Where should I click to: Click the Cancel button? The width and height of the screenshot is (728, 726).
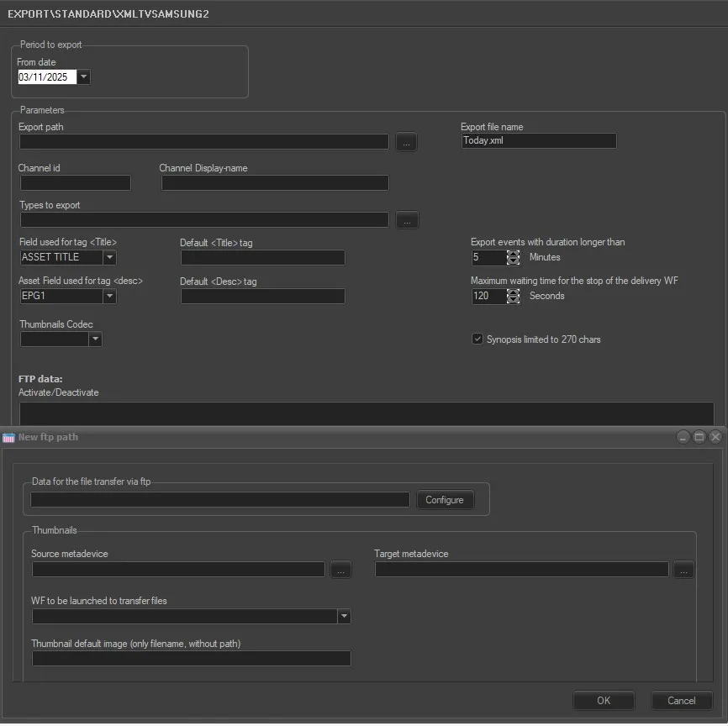[682, 700]
